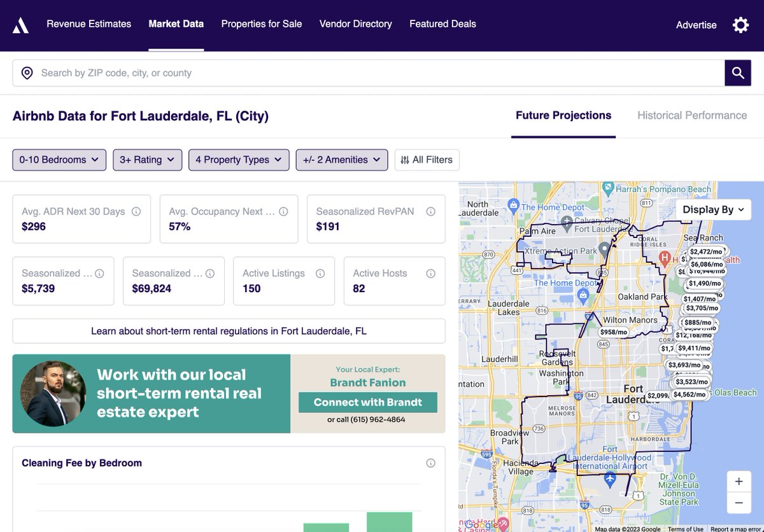Show info for Seasonalized RevPAN
The width and height of the screenshot is (764, 532).
tap(430, 211)
